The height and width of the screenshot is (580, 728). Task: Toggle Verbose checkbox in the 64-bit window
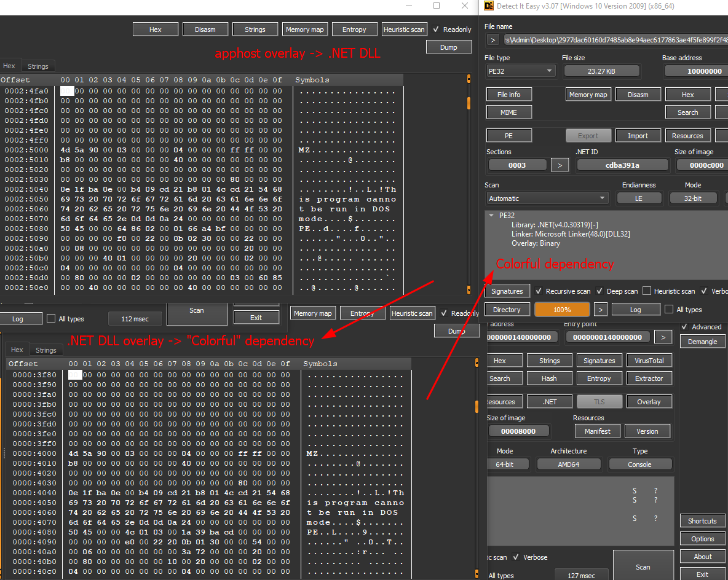(x=516, y=557)
